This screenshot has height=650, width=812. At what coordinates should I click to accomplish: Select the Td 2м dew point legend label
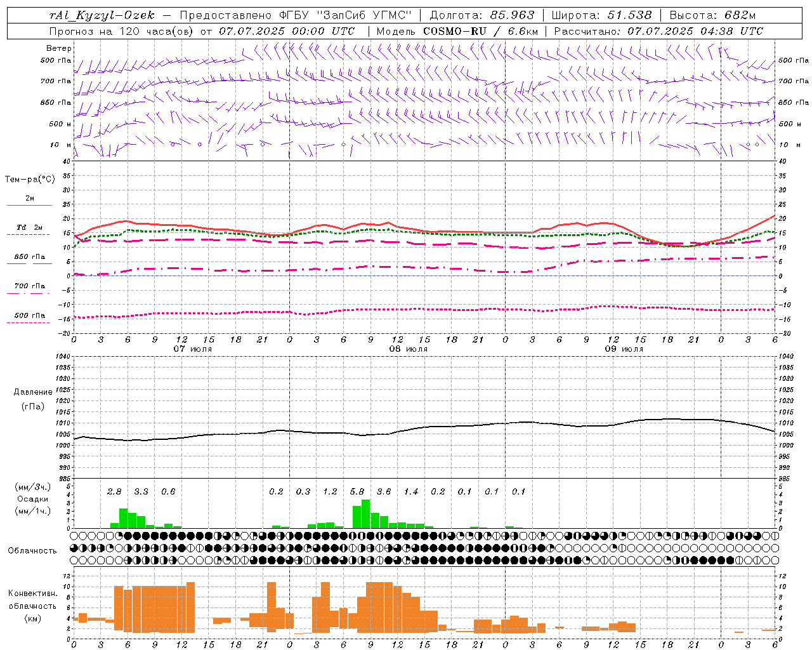(29, 227)
